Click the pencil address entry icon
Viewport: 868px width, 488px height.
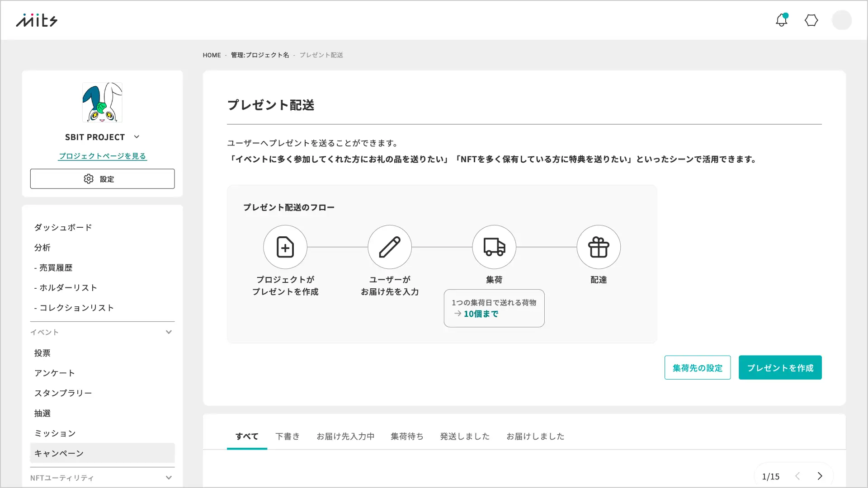(389, 247)
